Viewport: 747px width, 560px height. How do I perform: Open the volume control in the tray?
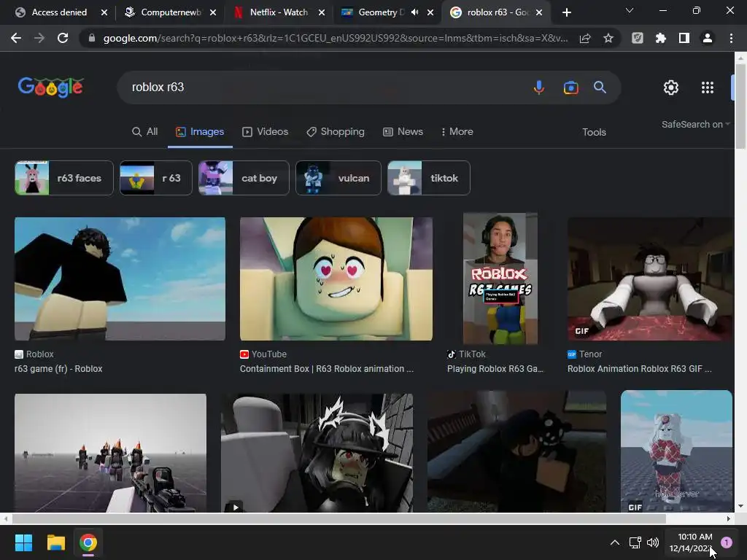point(653,542)
